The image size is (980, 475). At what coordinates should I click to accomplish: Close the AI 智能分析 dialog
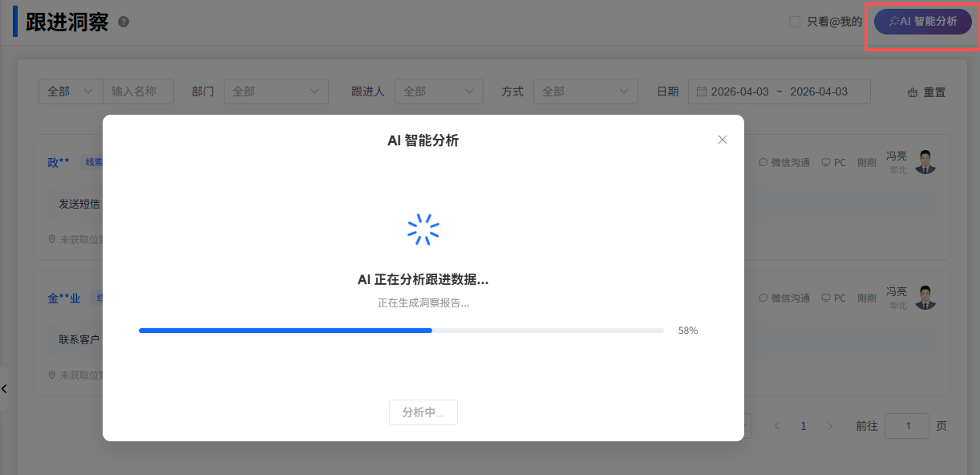722,140
